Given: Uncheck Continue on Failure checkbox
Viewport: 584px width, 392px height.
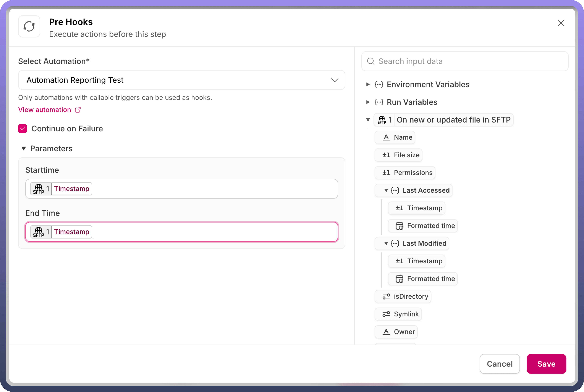Looking at the screenshot, I should pos(22,128).
